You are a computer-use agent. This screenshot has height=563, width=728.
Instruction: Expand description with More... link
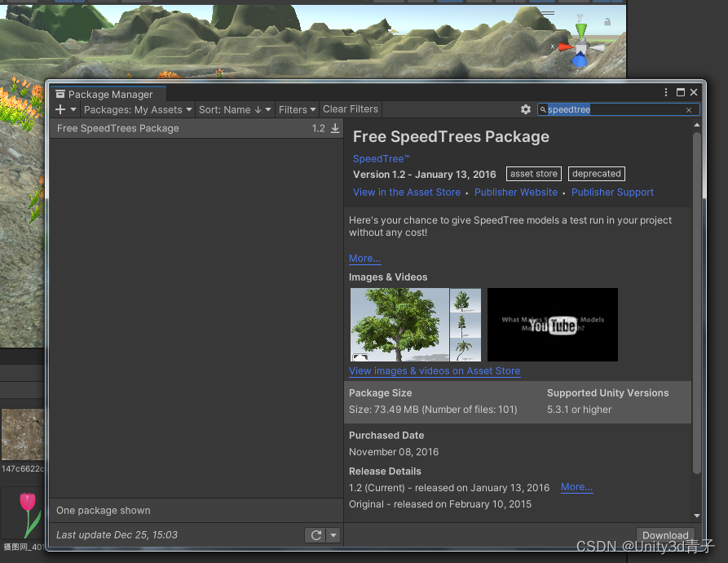coord(364,259)
